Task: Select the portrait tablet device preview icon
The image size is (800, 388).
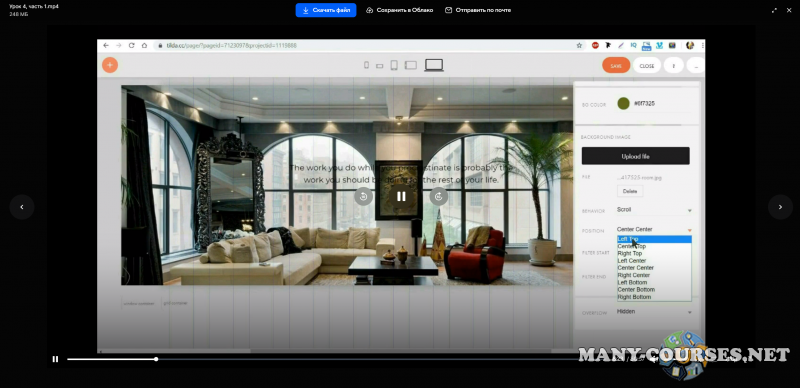Action: (x=394, y=65)
